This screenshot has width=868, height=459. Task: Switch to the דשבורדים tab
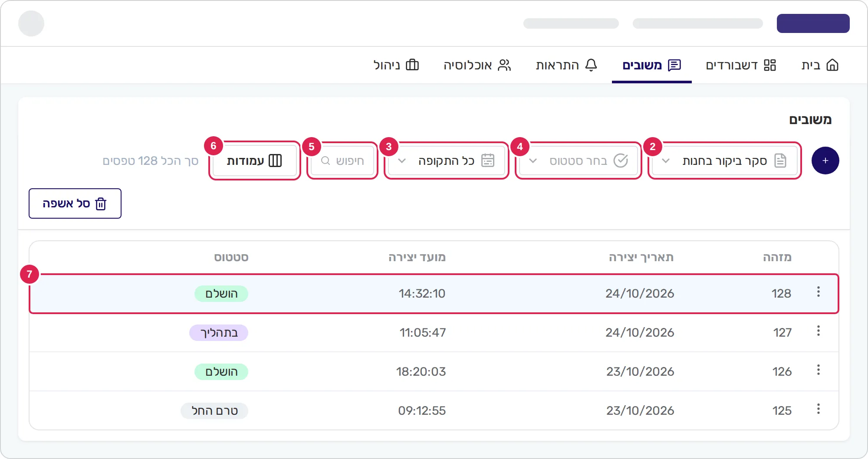point(741,65)
